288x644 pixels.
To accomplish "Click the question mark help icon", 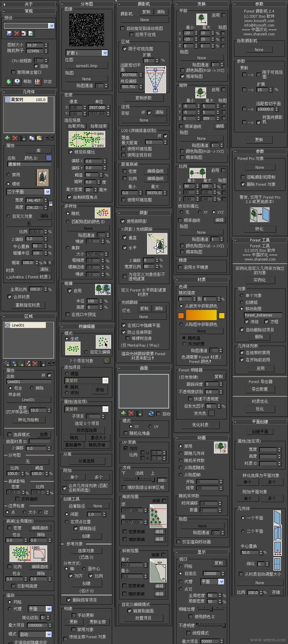I will [x=17, y=82].
